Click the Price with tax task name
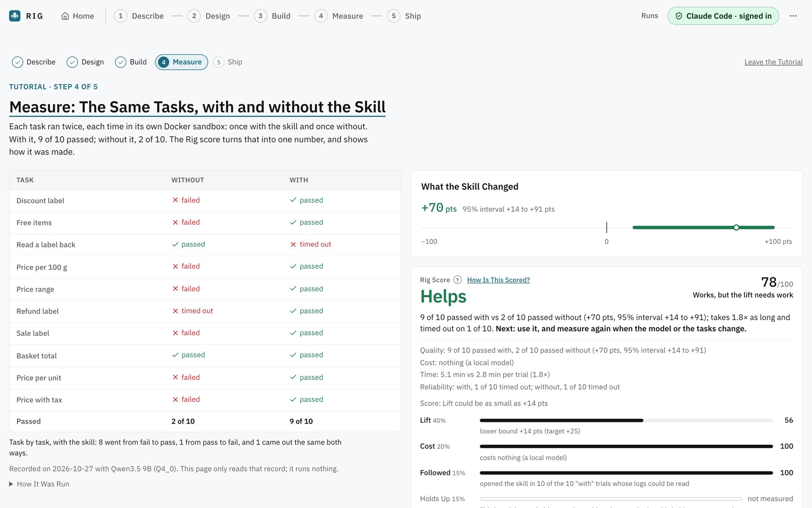The image size is (812, 508). (x=39, y=400)
